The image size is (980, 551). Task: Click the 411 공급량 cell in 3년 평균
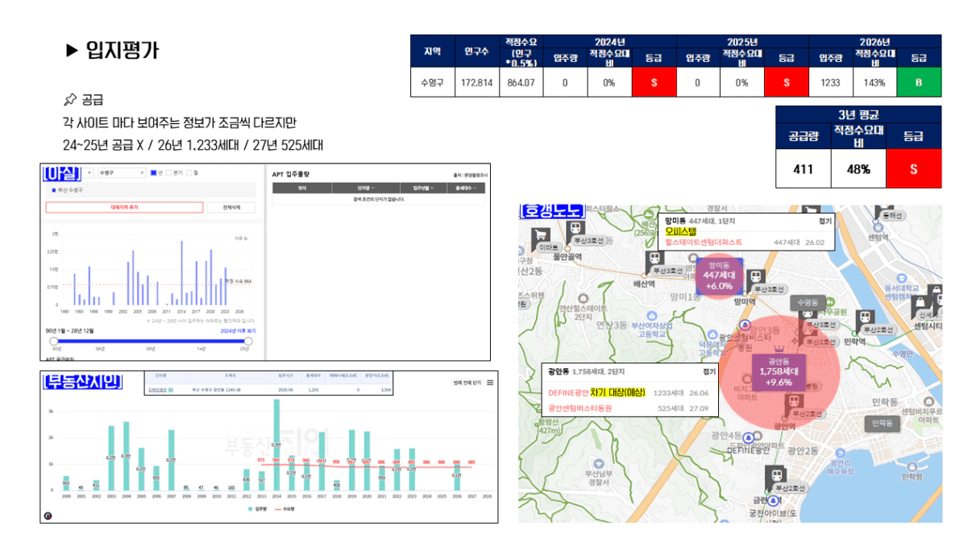click(803, 169)
